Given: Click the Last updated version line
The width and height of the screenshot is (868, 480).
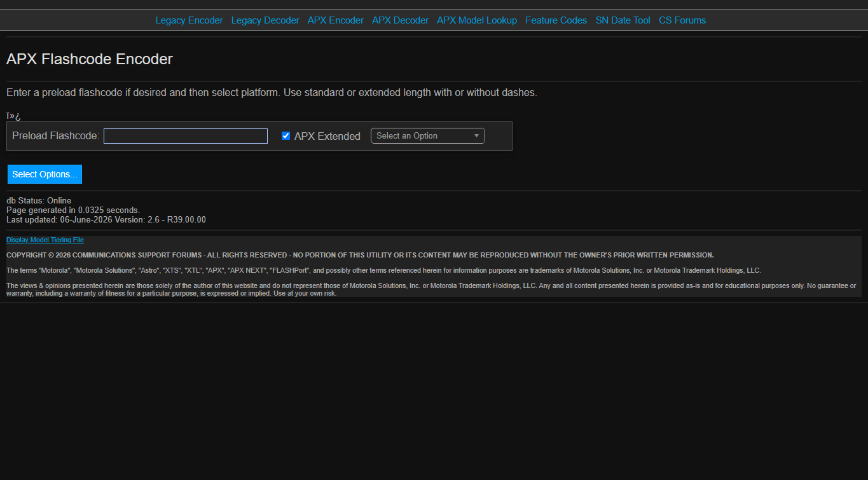Looking at the screenshot, I should (106, 220).
